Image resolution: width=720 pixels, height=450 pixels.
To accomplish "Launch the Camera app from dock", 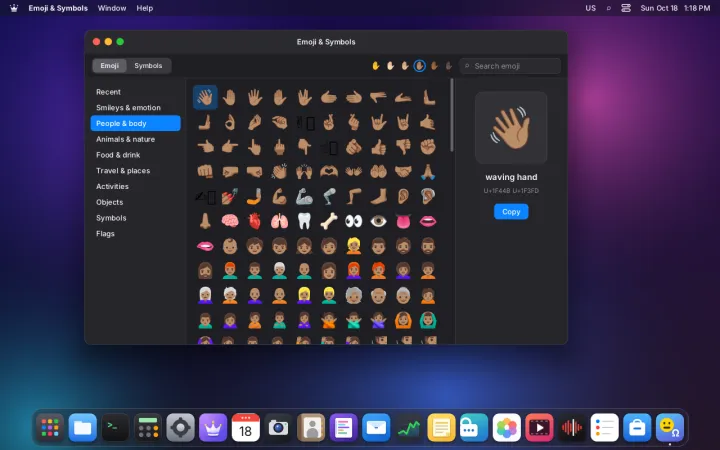I will (x=278, y=428).
